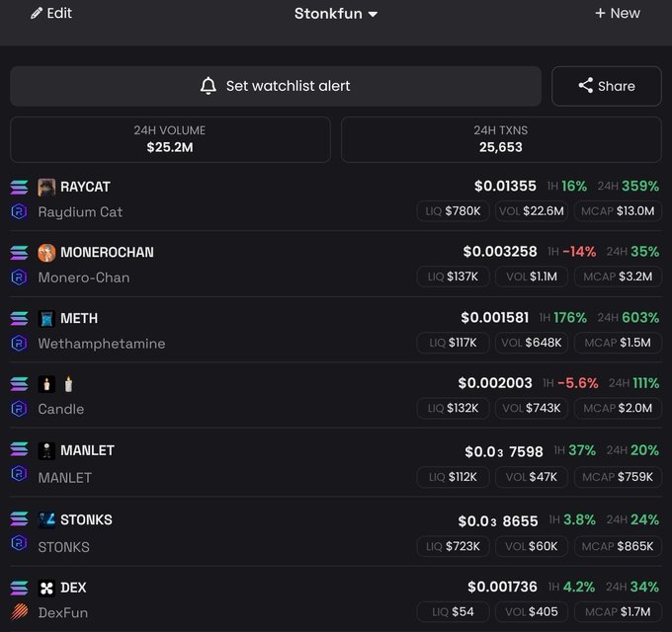This screenshot has height=632, width=672.
Task: Click RAYCAT market cap $13.0M
Action: tap(618, 211)
